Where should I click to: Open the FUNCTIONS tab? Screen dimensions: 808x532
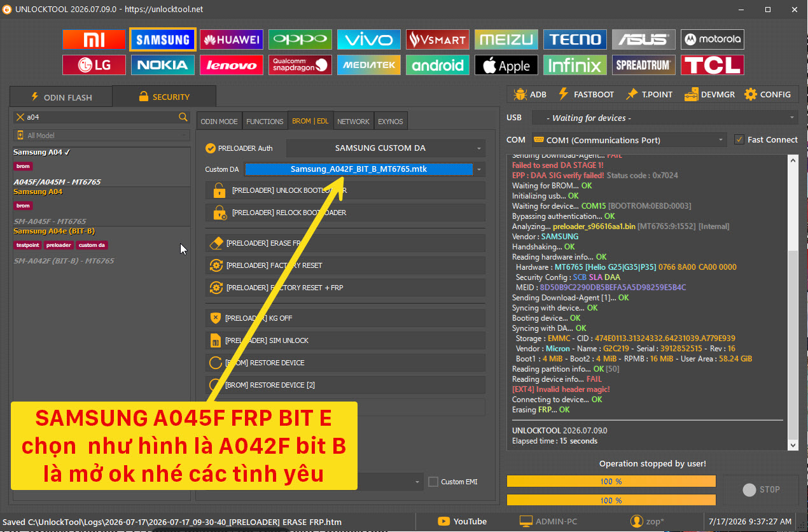click(265, 121)
